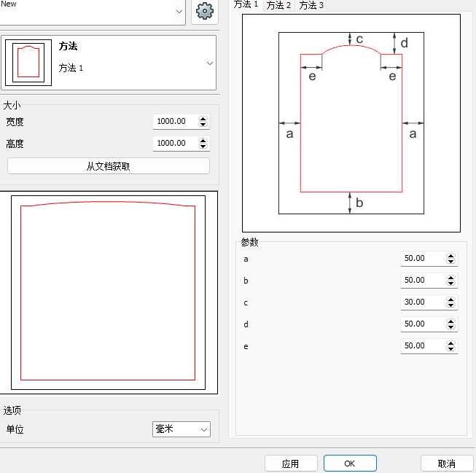
Task: Decrease parameter c with down arrow
Action: pyautogui.click(x=451, y=305)
